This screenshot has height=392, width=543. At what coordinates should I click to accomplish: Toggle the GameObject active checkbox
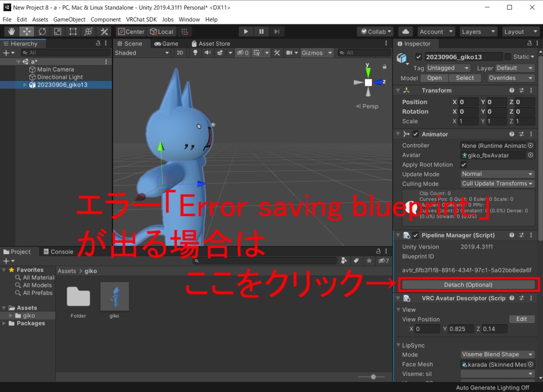[419, 57]
